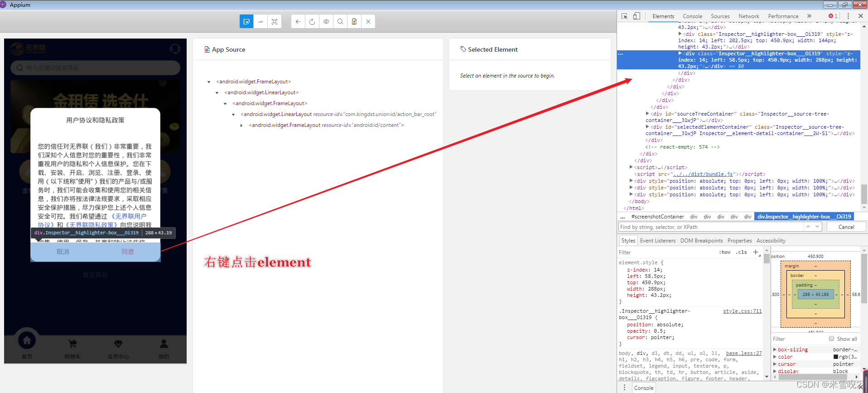The image size is (868, 393).
Task: Click the Console drawer tab at bottom
Action: (x=644, y=388)
